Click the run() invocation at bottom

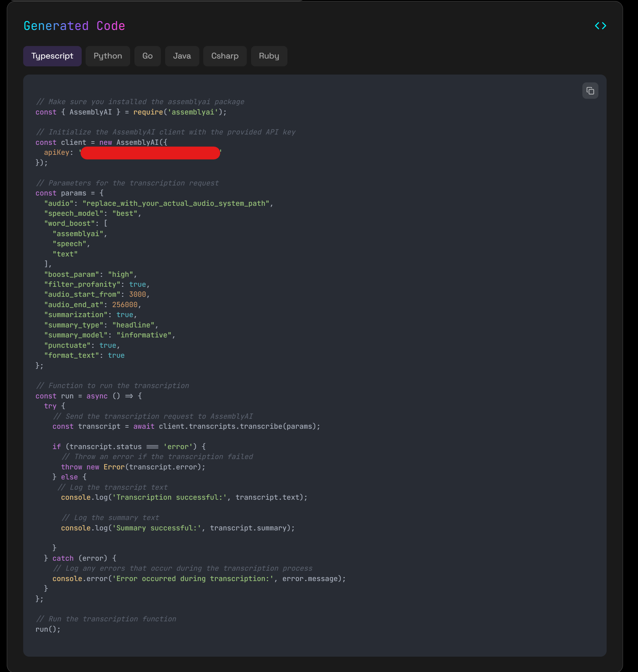47,629
